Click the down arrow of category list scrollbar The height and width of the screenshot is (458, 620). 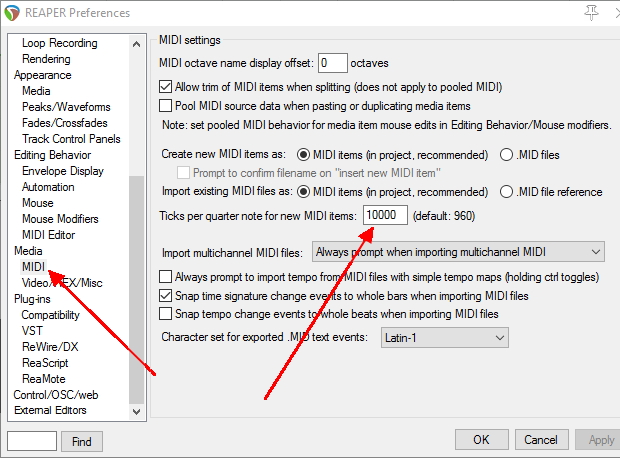[x=136, y=412]
